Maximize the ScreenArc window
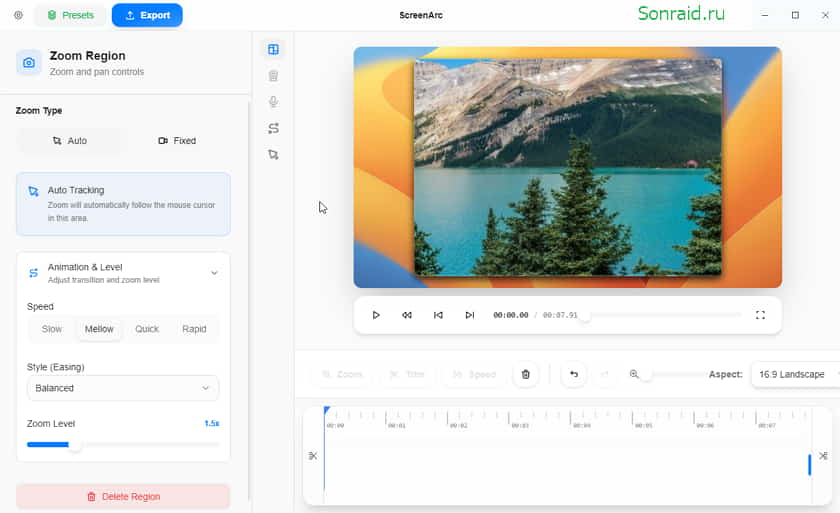This screenshot has width=840, height=513. (x=795, y=15)
